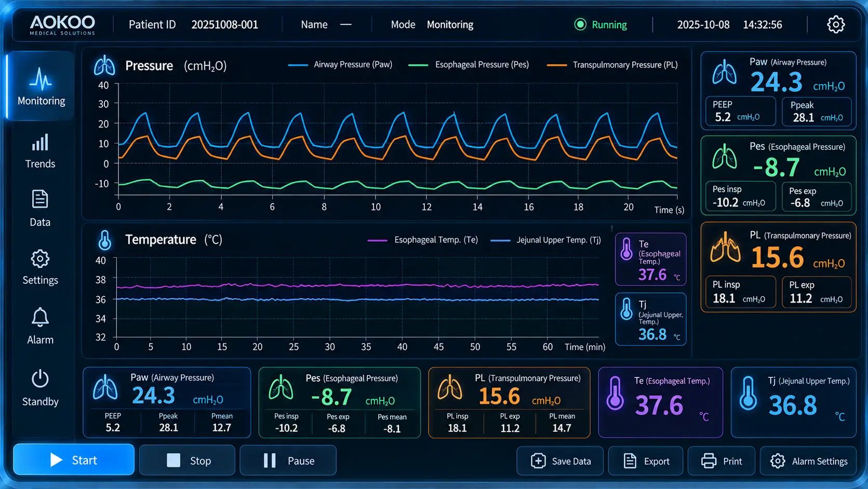
Task: Click the PL exp 11.2 box in right panel
Action: [x=817, y=292]
